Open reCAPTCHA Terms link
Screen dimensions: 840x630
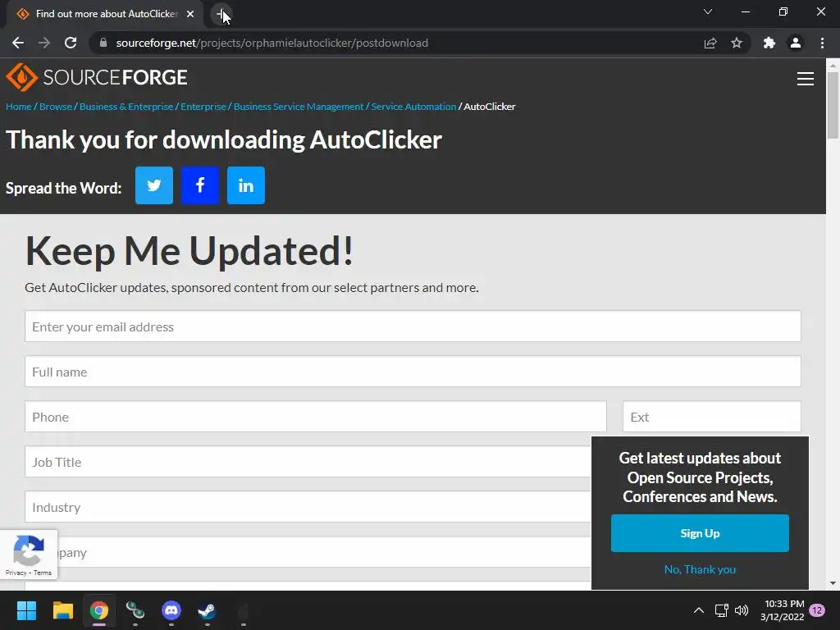pyautogui.click(x=43, y=573)
